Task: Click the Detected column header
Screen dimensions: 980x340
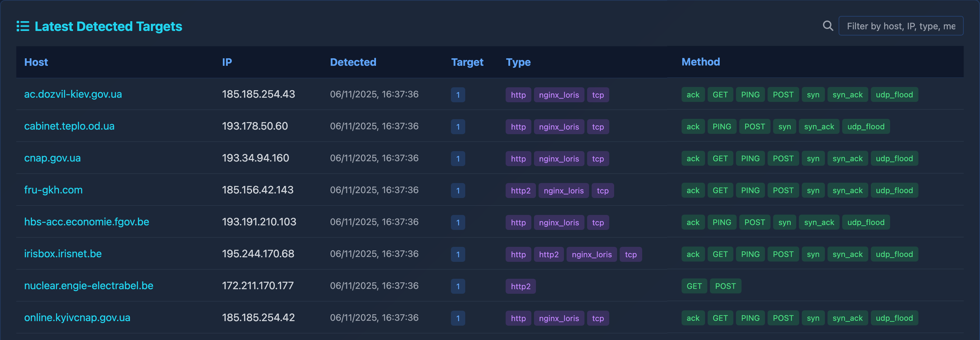Action: coord(353,62)
